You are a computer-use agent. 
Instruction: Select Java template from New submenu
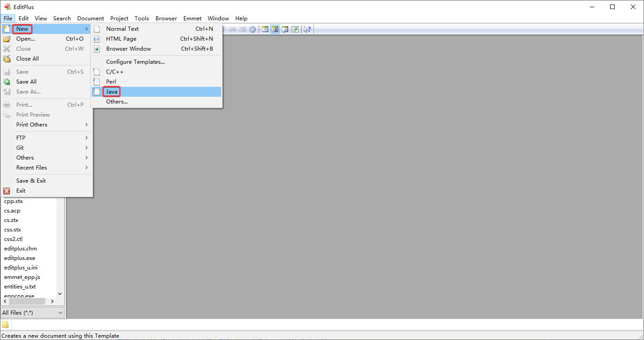tap(112, 92)
